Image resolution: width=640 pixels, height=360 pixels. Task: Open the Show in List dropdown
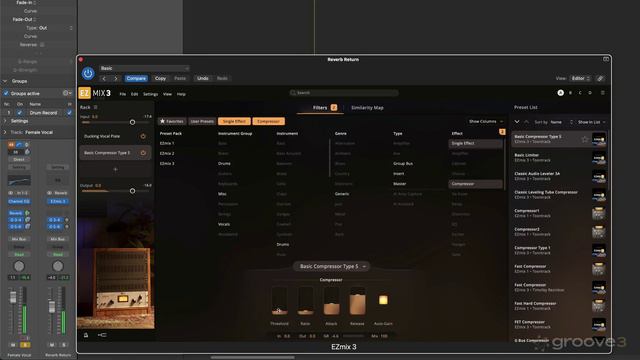pyautogui.click(x=591, y=122)
